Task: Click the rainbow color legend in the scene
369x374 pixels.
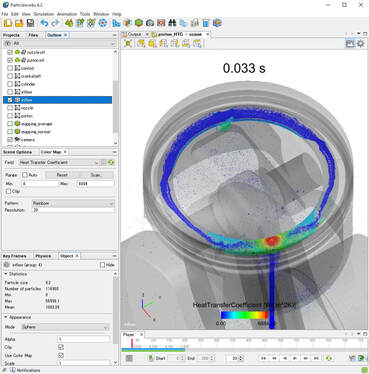Action: tap(244, 315)
